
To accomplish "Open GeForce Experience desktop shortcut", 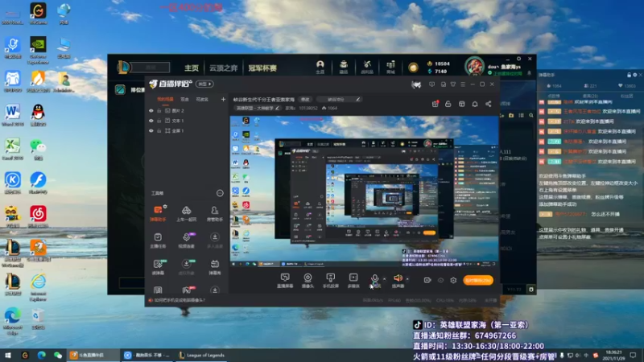I will (38, 50).
